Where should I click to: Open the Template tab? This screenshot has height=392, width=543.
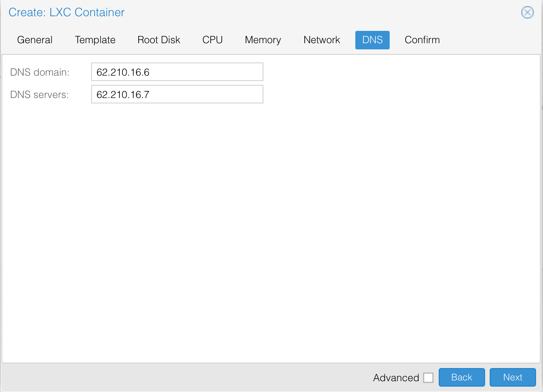pos(95,40)
